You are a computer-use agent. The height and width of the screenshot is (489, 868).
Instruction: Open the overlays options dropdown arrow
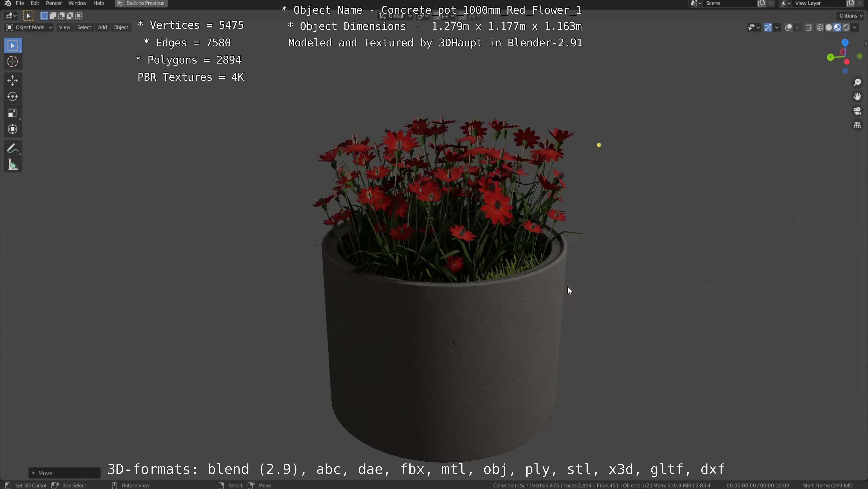(x=797, y=28)
